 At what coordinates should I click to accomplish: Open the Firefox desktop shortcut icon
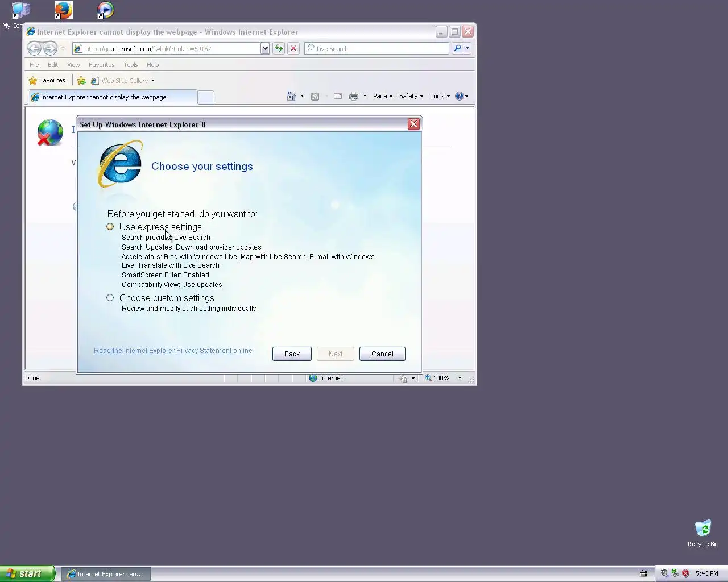coord(63,10)
